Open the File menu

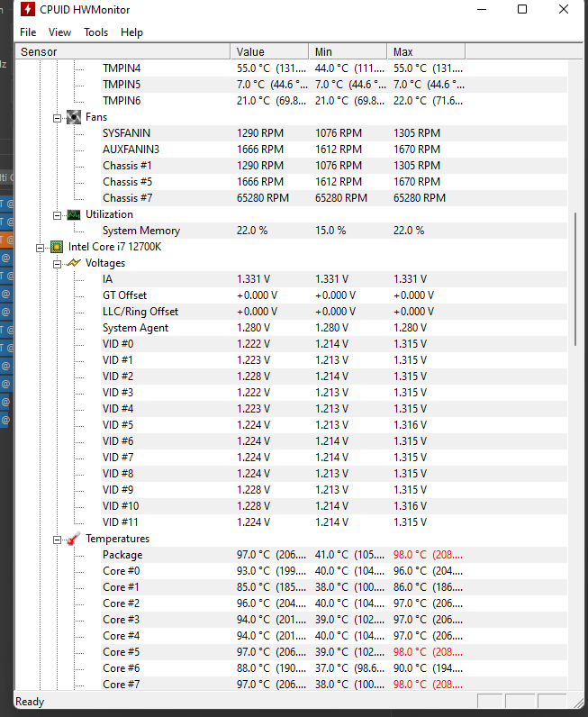click(28, 32)
